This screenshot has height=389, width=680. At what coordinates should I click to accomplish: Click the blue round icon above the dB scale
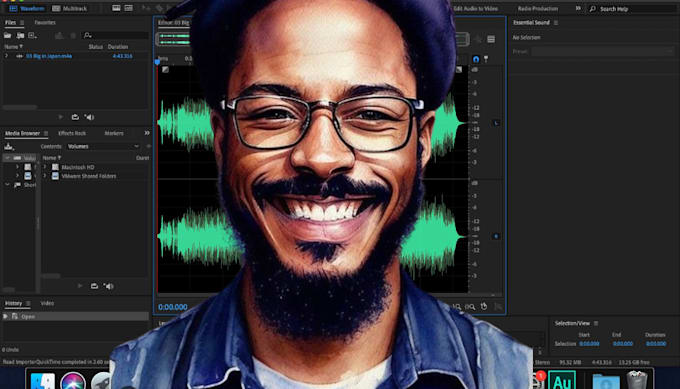click(476, 59)
